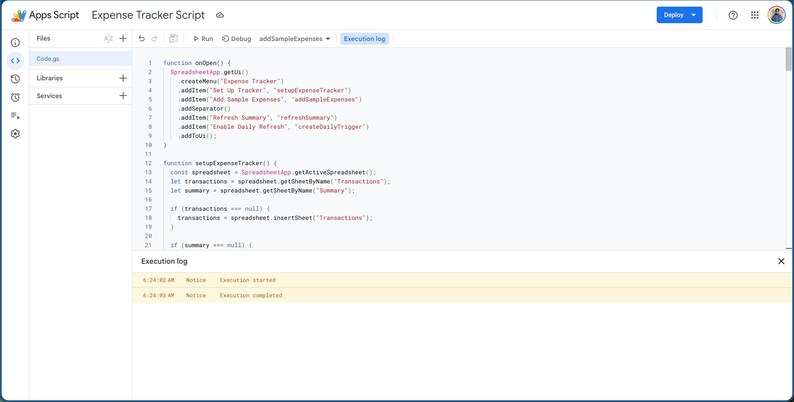Screen dimensions: 794x402
Task: Debug the selected function
Action: pyautogui.click(x=236, y=38)
